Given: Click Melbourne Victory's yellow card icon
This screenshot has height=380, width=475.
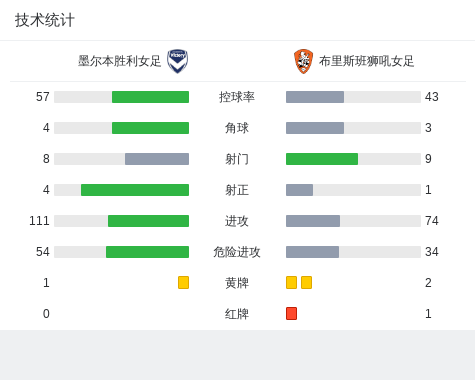Looking at the screenshot, I should [x=183, y=282].
